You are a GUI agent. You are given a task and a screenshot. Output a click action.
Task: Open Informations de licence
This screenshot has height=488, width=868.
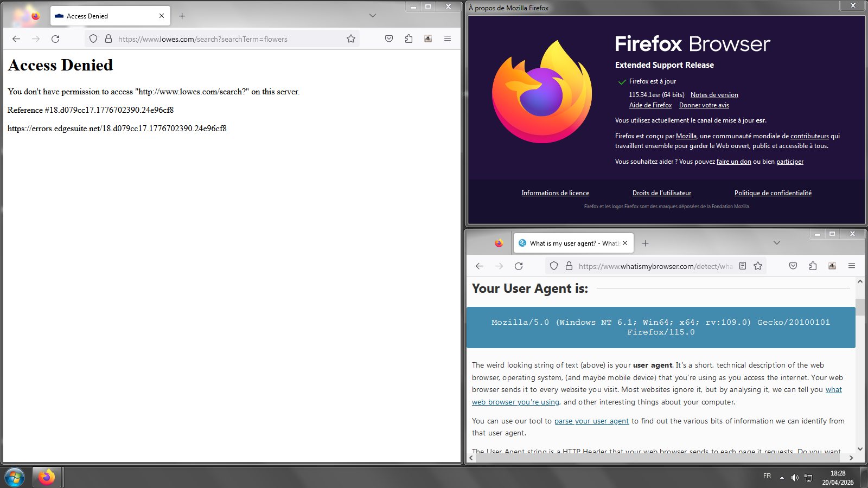(x=556, y=193)
